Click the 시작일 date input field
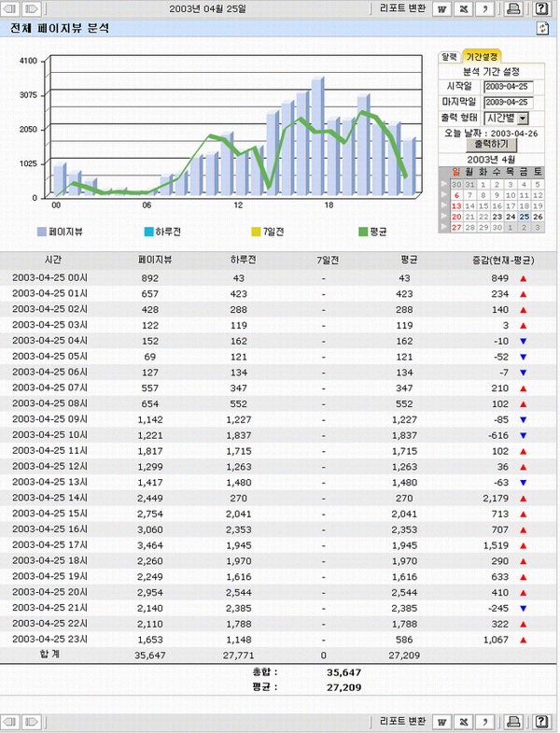Image resolution: width=560 pixels, height=733 pixels. (x=507, y=87)
